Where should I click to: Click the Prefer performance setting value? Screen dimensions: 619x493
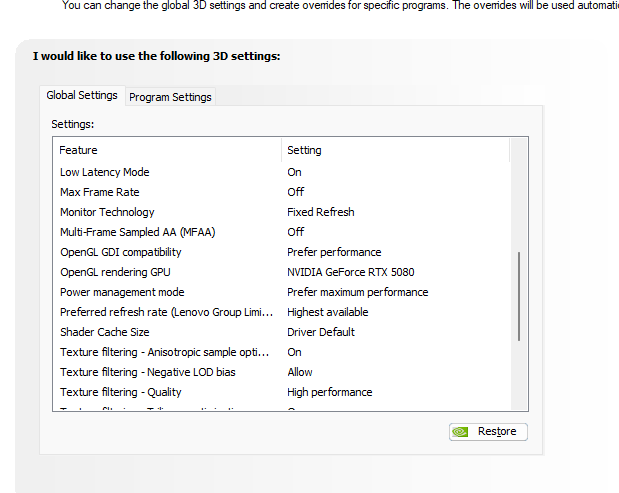click(334, 252)
